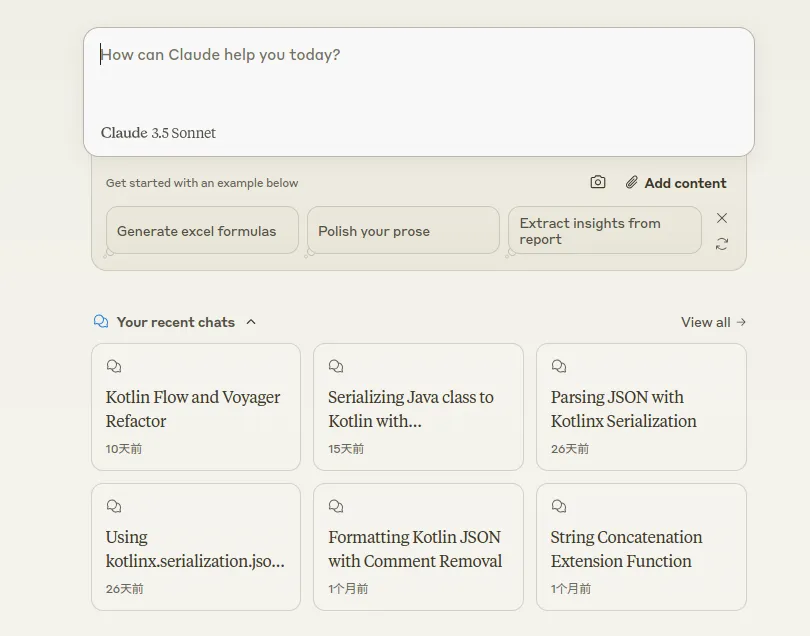Click the camera screenshot icon
The height and width of the screenshot is (636, 810).
pyautogui.click(x=598, y=182)
